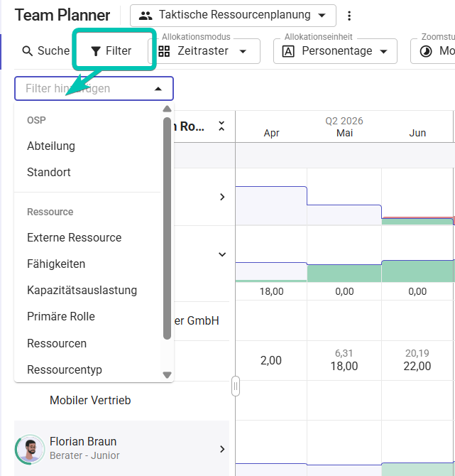
Task: Collapse all rows via the column header arrows
Action: pyautogui.click(x=221, y=126)
